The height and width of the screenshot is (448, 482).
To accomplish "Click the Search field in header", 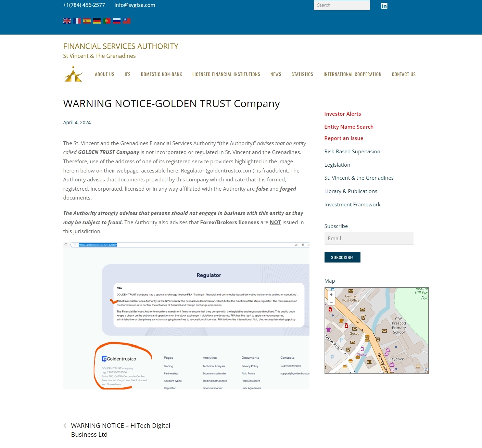I will [342, 5].
